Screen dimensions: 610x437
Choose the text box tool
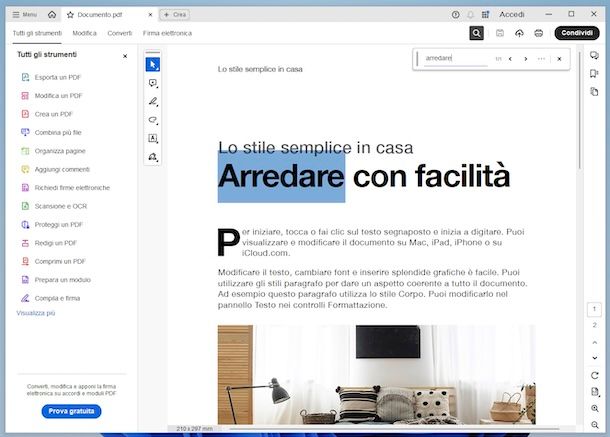(152, 138)
